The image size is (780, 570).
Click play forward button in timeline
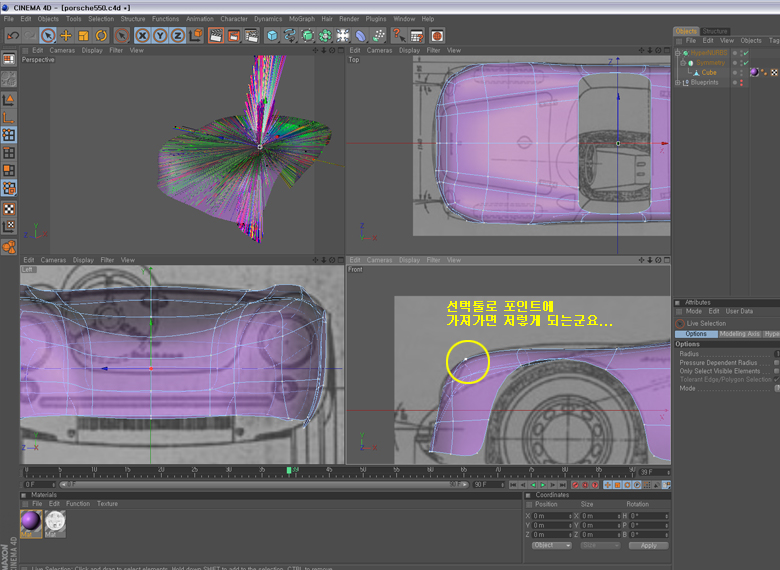click(543, 485)
